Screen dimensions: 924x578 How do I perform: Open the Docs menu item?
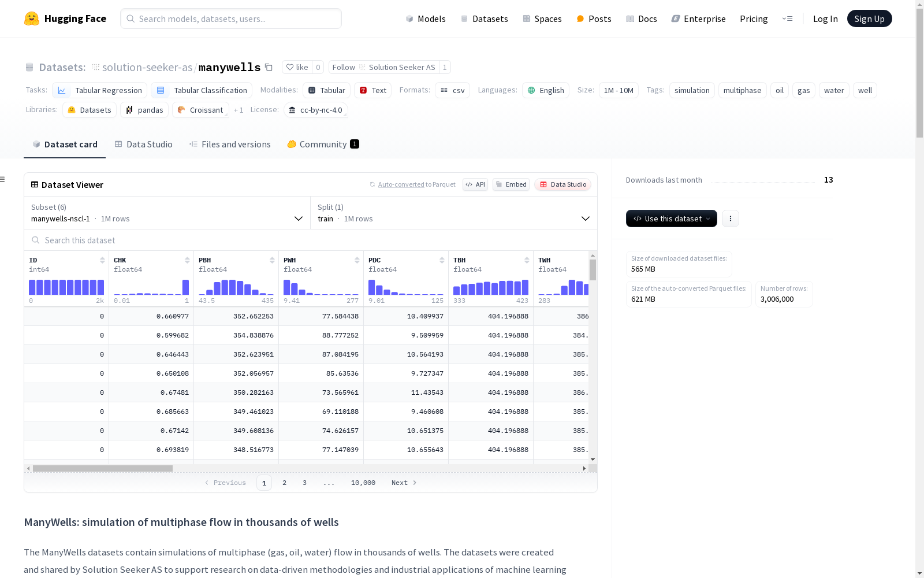[x=641, y=18]
